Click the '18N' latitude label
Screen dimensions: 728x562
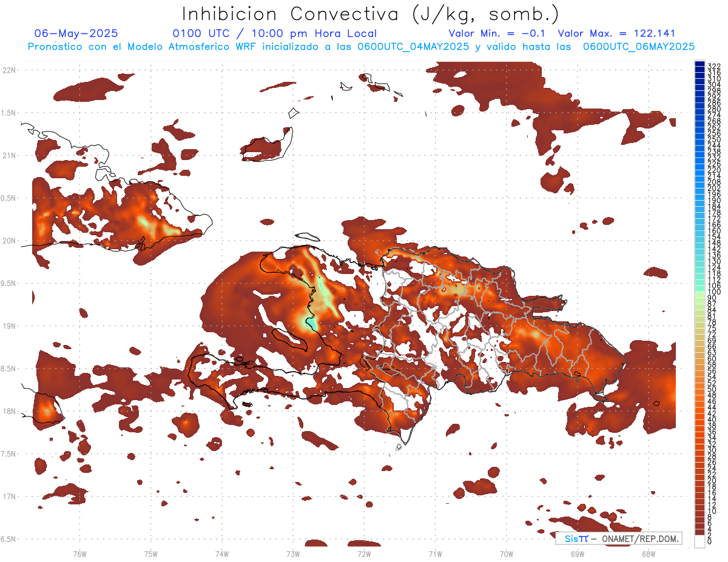9,412
